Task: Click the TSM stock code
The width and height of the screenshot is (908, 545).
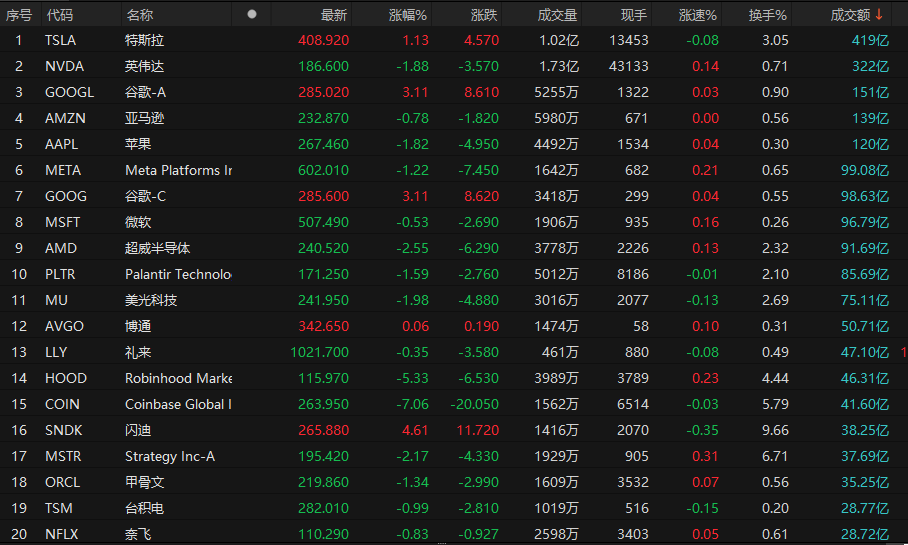Action: (x=58, y=509)
